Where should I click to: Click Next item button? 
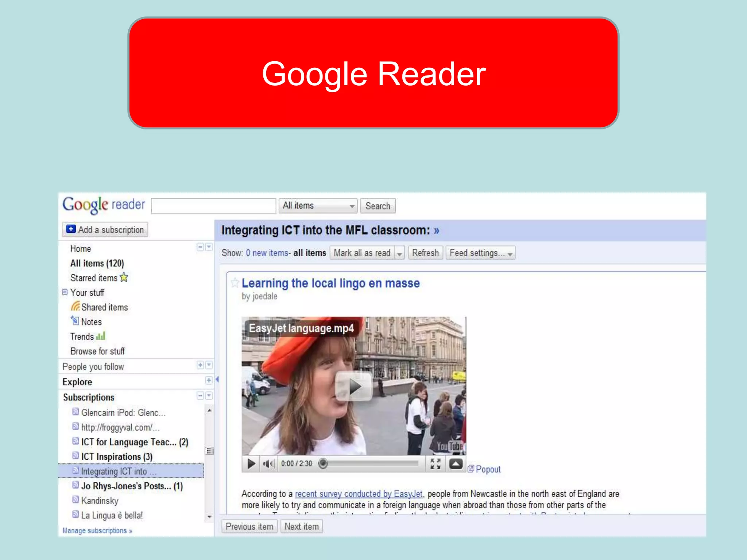[x=302, y=526]
